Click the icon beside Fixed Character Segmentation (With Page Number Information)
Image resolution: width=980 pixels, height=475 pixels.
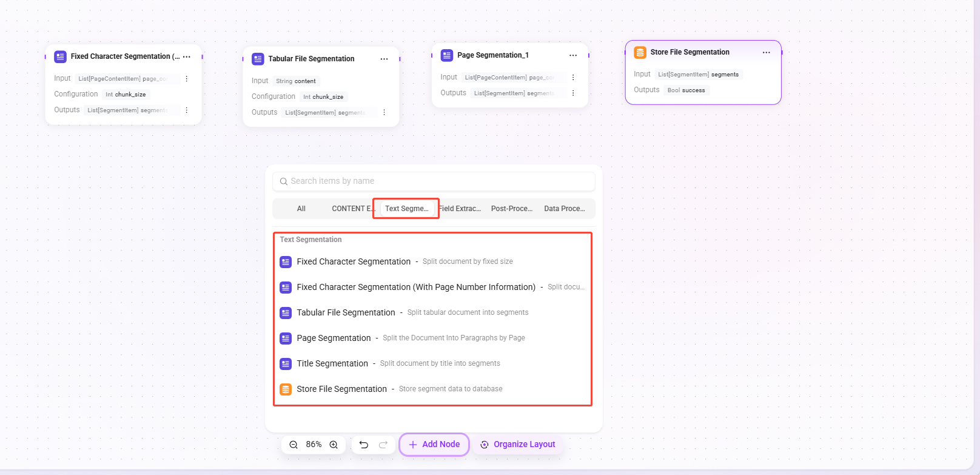coord(286,288)
